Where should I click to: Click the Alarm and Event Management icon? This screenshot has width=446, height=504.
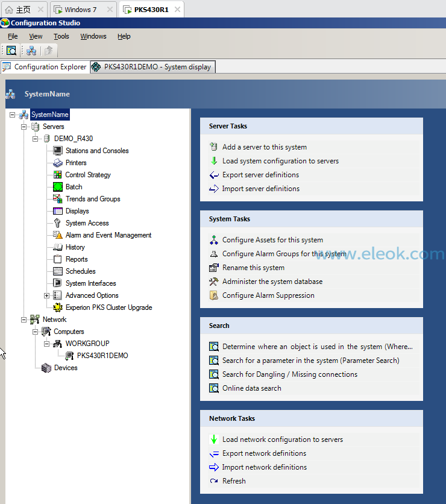(x=58, y=235)
